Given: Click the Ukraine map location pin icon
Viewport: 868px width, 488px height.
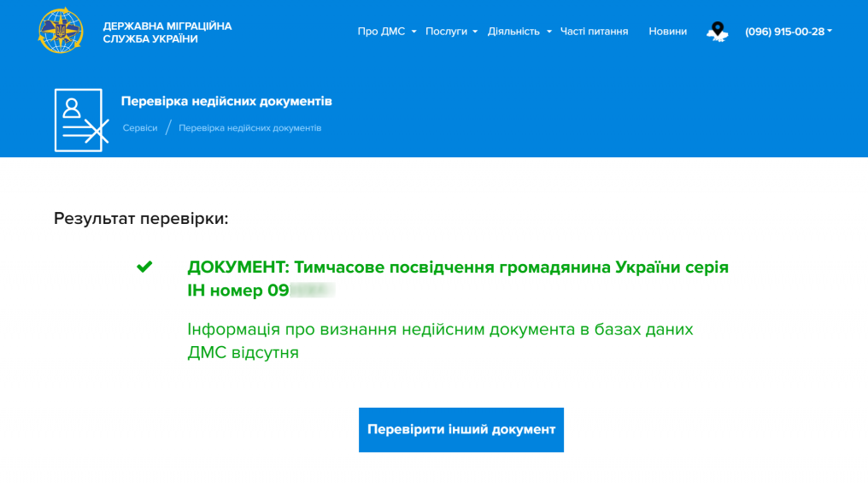Looking at the screenshot, I should [718, 32].
